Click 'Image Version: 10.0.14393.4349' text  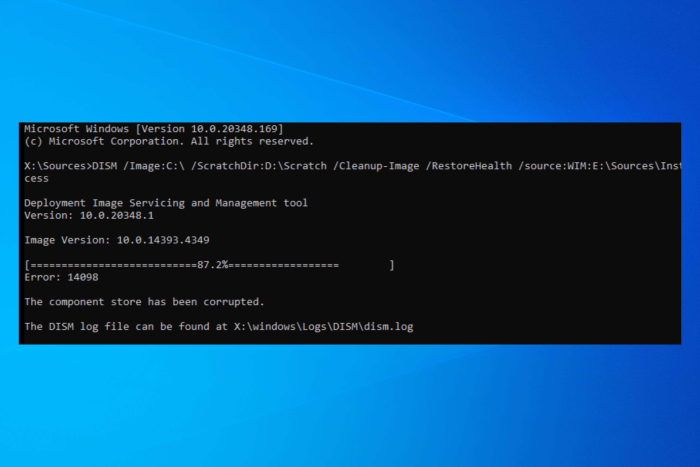117,240
